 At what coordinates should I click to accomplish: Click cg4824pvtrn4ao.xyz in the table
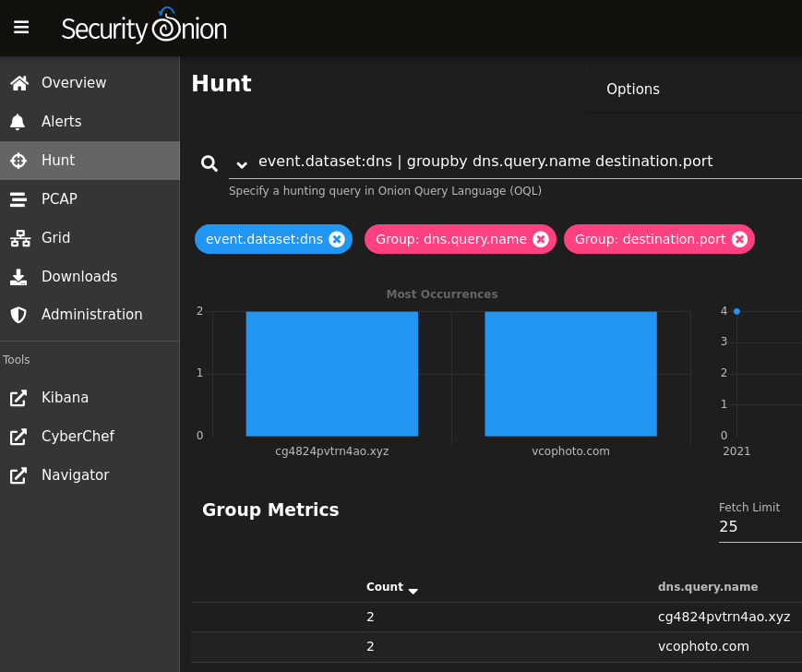(724, 617)
